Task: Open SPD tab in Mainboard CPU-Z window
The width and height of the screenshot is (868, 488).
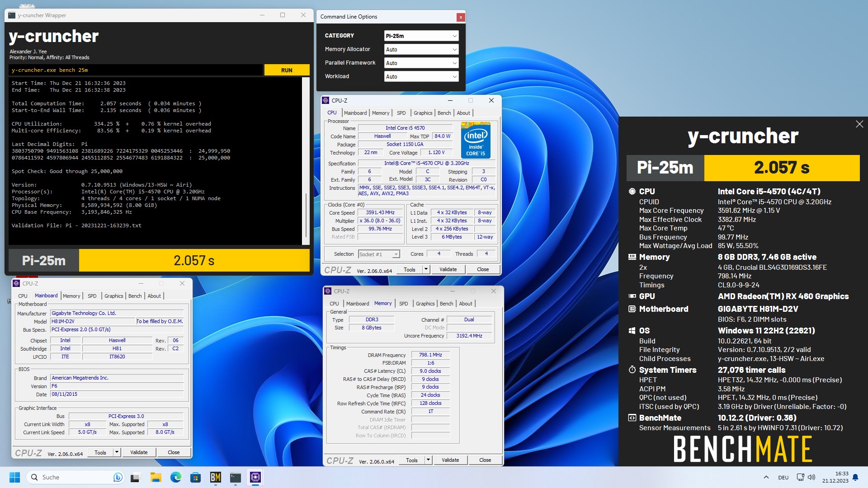Action: pyautogui.click(x=92, y=296)
